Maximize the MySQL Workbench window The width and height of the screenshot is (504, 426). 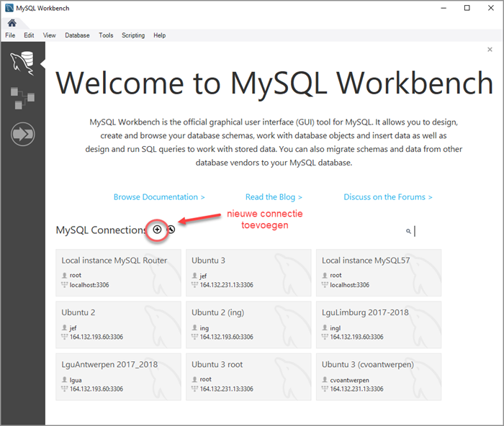pos(467,8)
